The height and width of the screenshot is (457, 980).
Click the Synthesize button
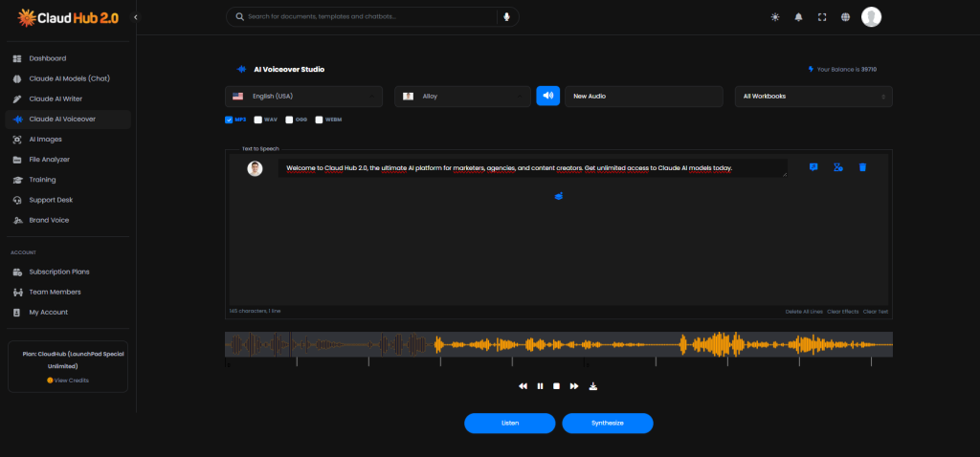pyautogui.click(x=608, y=424)
